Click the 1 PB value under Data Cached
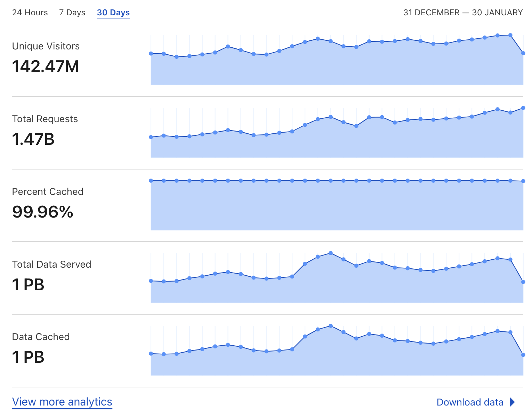 [28, 357]
